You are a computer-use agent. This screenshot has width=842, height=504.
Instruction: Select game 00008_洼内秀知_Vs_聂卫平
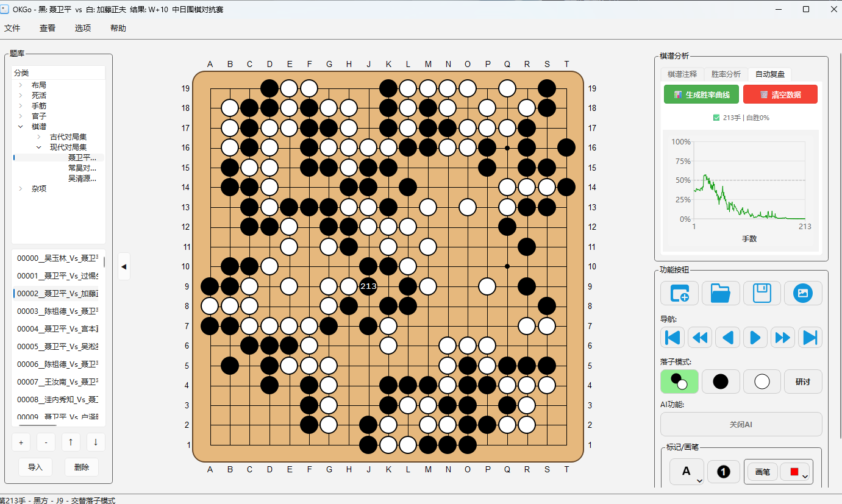tap(58, 400)
